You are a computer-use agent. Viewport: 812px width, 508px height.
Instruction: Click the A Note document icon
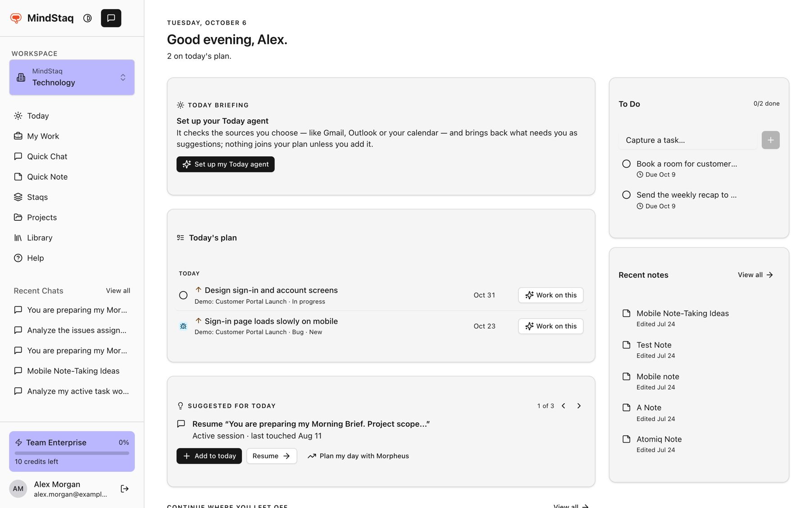click(x=626, y=407)
